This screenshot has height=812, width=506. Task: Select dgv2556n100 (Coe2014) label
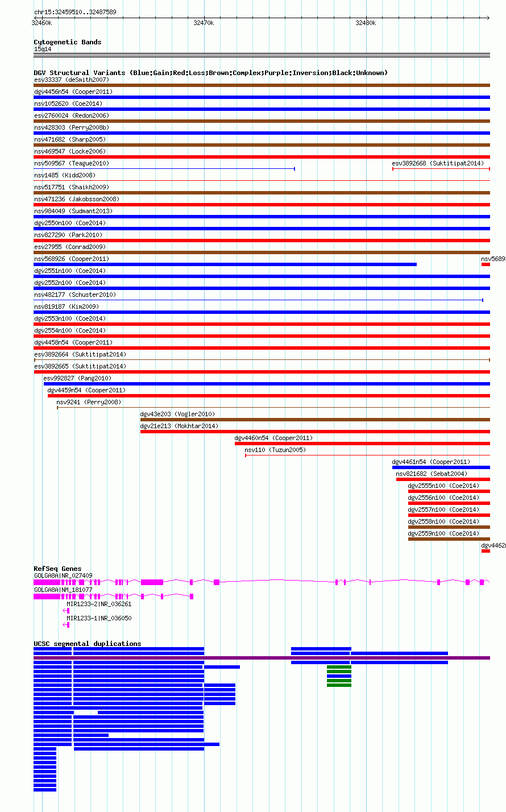tap(444, 498)
